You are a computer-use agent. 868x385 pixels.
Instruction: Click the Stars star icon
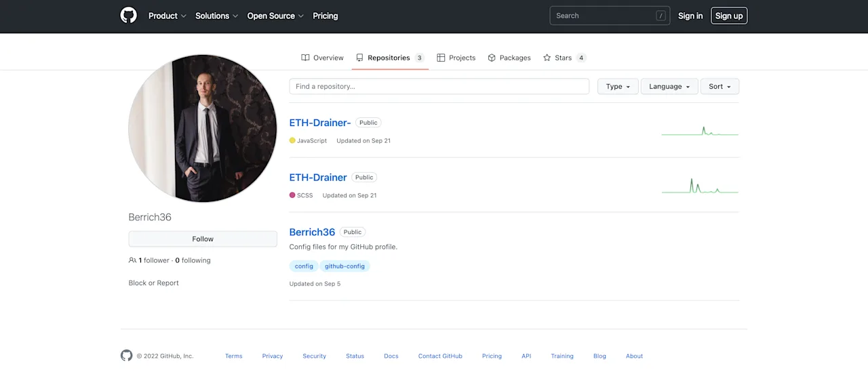(x=547, y=58)
